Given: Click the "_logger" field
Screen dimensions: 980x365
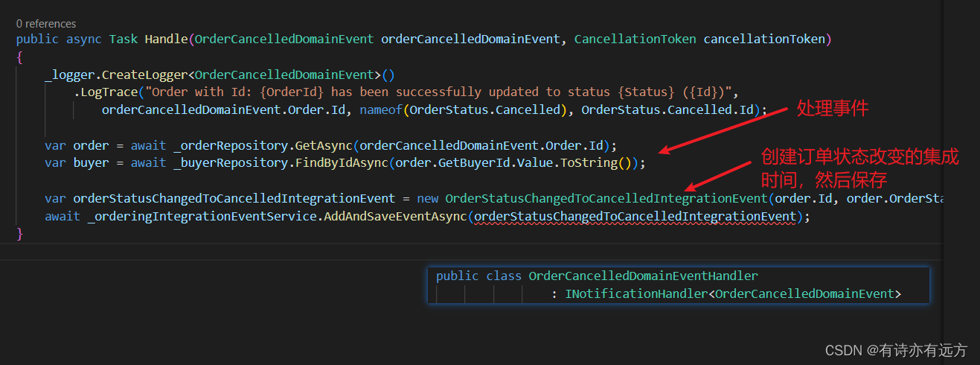Looking at the screenshot, I should [70, 74].
